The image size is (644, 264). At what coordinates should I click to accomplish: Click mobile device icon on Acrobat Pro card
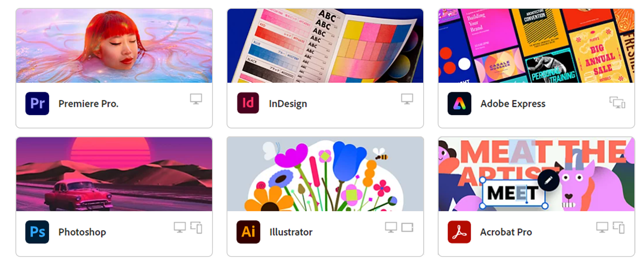pos(619,227)
